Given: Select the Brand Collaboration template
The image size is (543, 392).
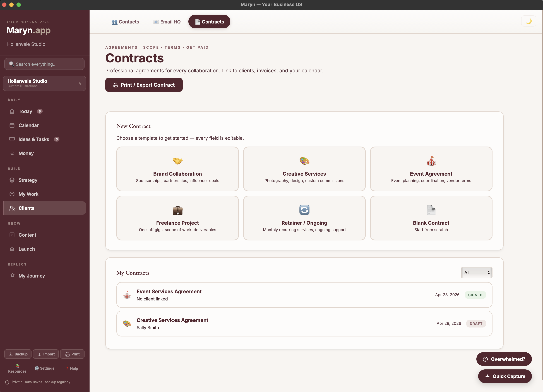Looking at the screenshot, I should point(177,169).
